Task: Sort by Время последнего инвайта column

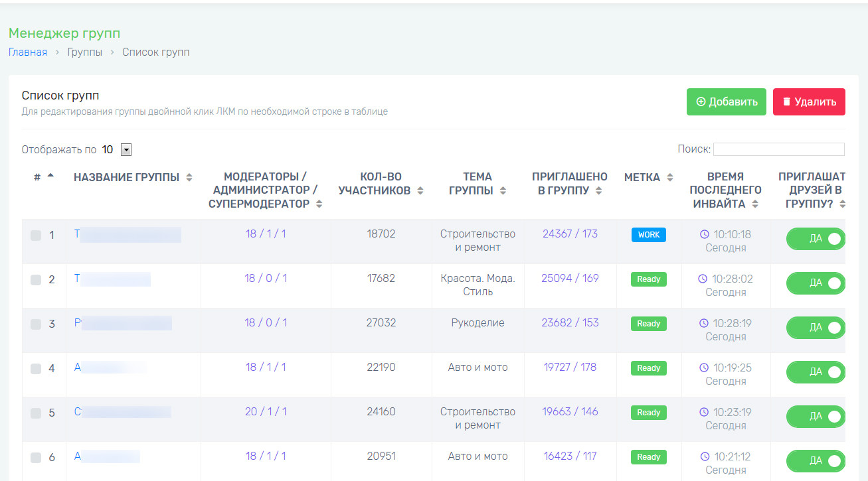Action: (x=755, y=204)
